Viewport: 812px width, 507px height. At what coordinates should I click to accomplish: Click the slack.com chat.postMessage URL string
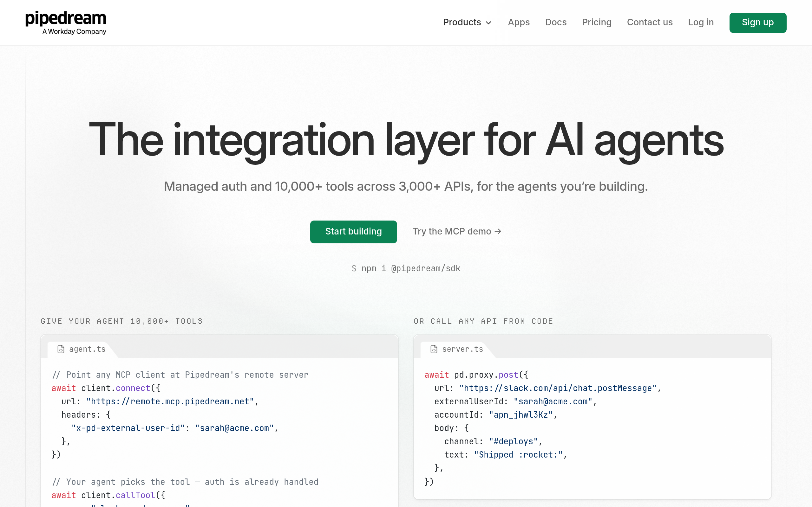click(558, 388)
